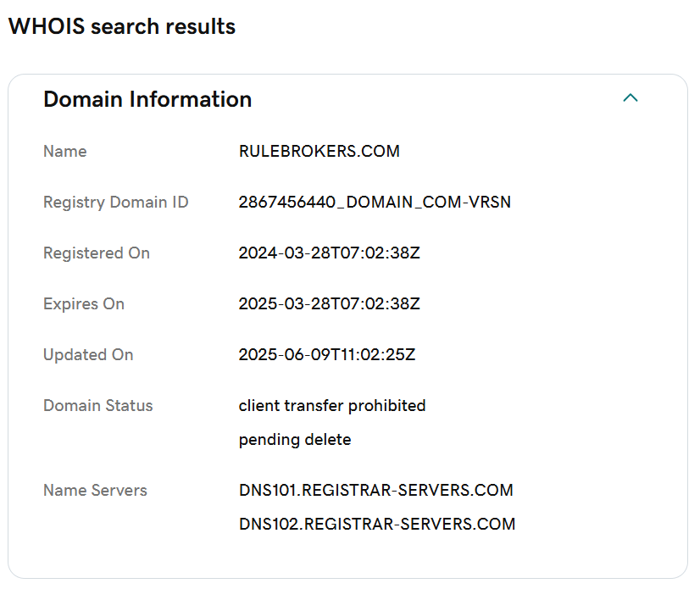Viewport: 700px width, 589px height.
Task: Click the Expires On date value
Action: [329, 304]
